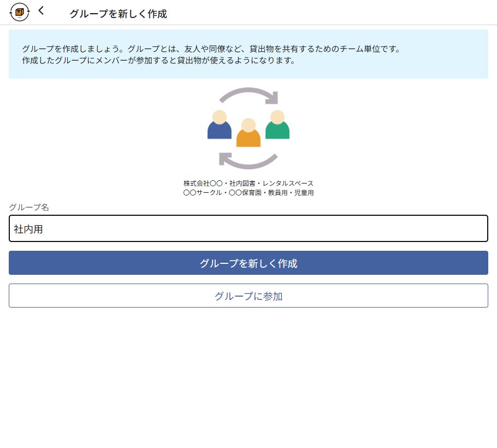Click the グループ名 field label
This screenshot has width=497, height=448.
coord(29,207)
